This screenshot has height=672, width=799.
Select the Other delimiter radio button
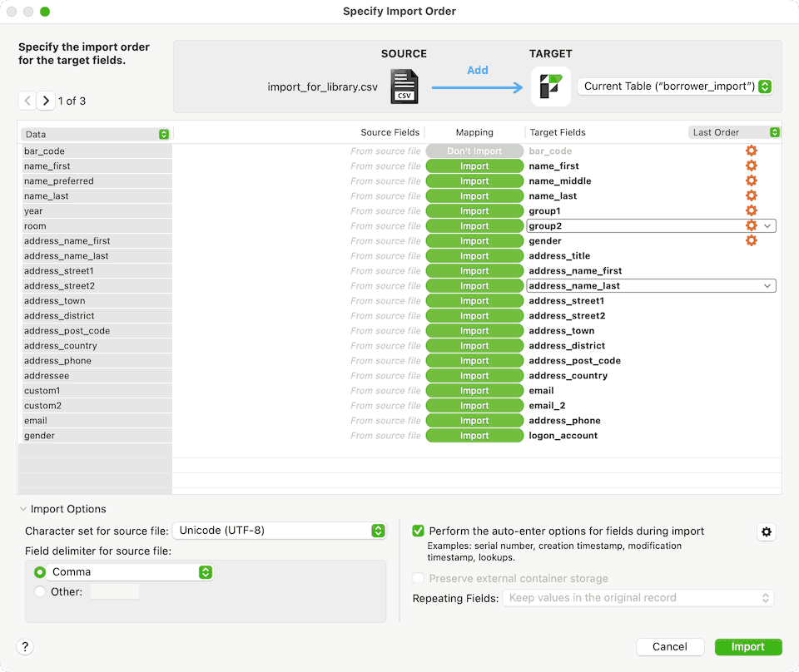click(x=40, y=592)
